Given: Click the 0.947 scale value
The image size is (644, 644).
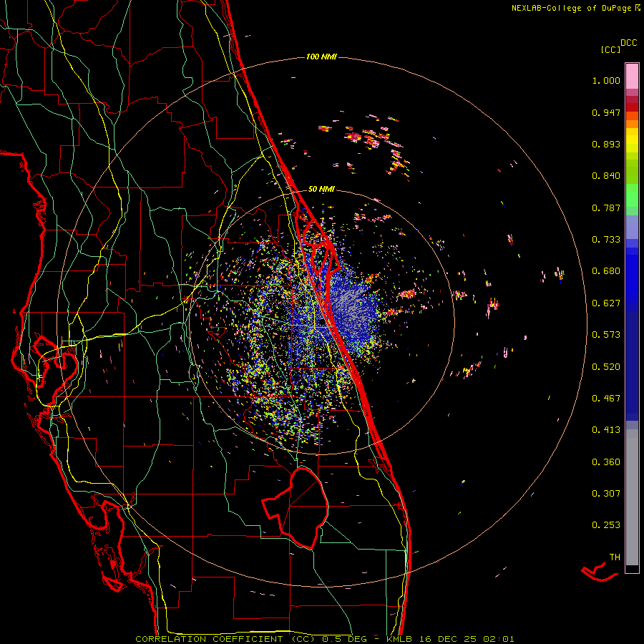Looking at the screenshot, I should [x=606, y=112].
